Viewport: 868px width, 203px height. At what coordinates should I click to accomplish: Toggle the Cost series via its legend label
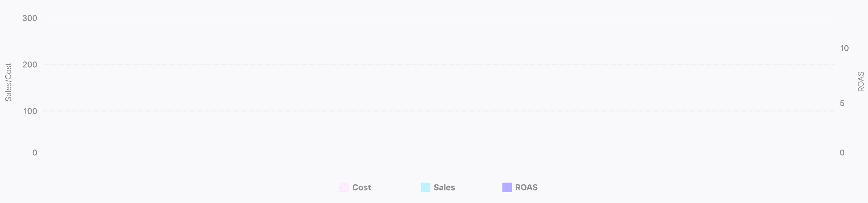click(x=362, y=187)
